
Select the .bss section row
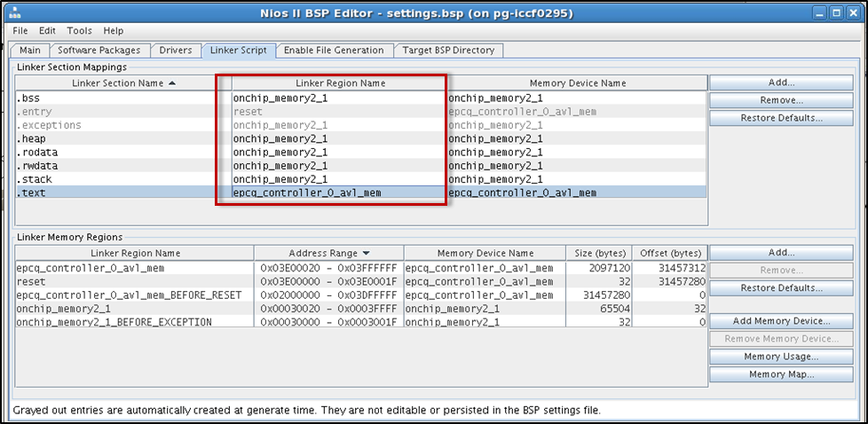click(x=361, y=98)
